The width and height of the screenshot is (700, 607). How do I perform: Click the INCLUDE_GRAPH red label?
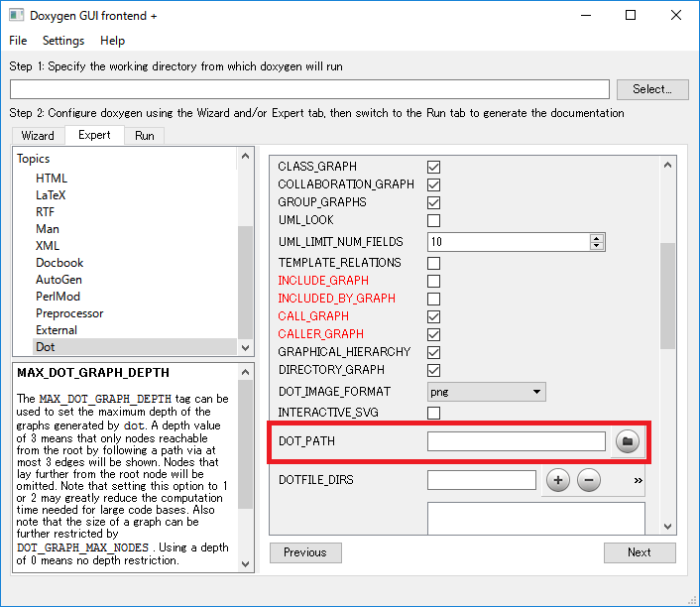coord(323,281)
